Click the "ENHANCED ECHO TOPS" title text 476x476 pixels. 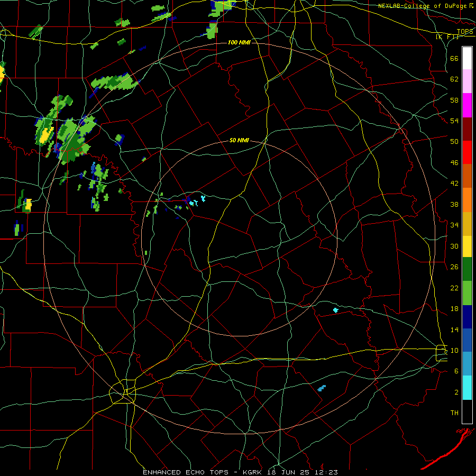186,472
